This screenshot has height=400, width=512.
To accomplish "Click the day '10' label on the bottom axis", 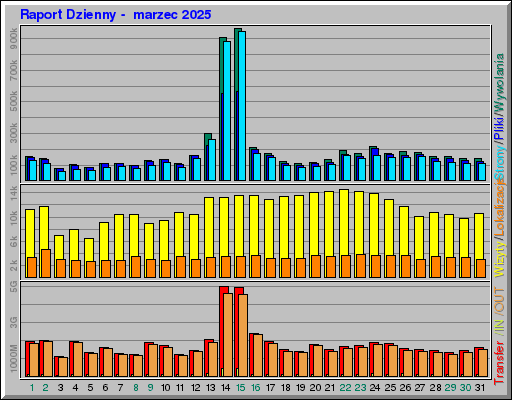I will tap(165, 388).
